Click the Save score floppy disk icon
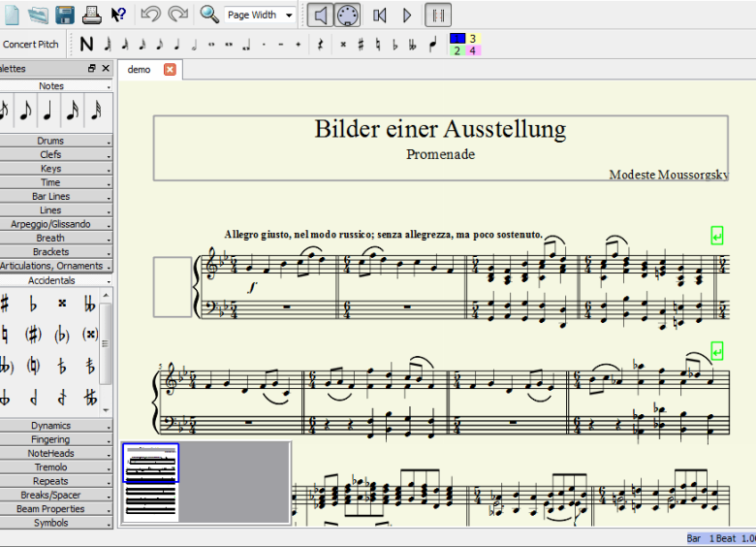Image resolution: width=756 pixels, height=547 pixels. point(65,15)
